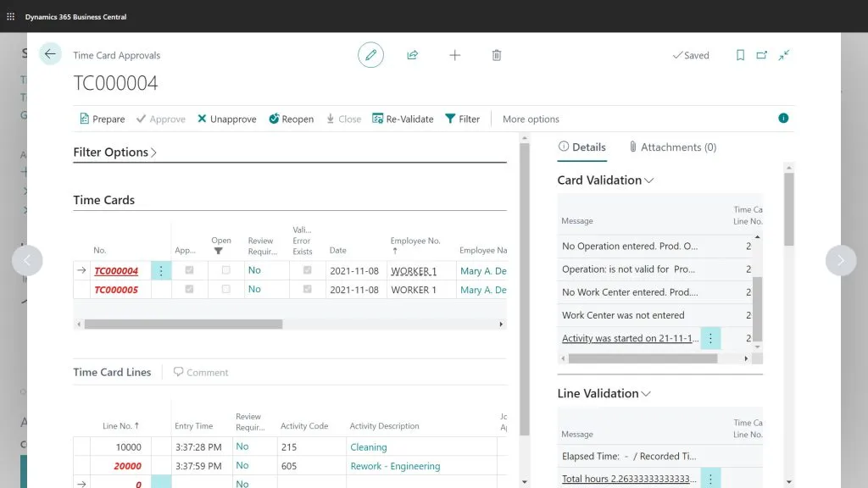Click the plus icon to add new
Image resolution: width=868 pixels, height=488 pixels.
click(454, 55)
